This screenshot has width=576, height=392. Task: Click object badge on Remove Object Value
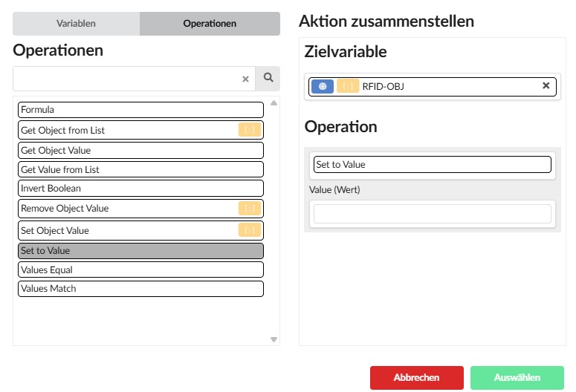(249, 209)
